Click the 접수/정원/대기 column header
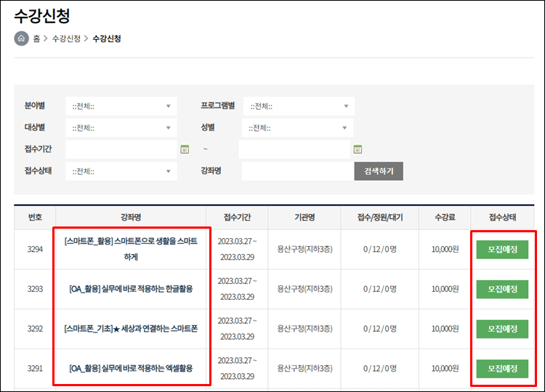This screenshot has width=545, height=392. click(x=380, y=217)
